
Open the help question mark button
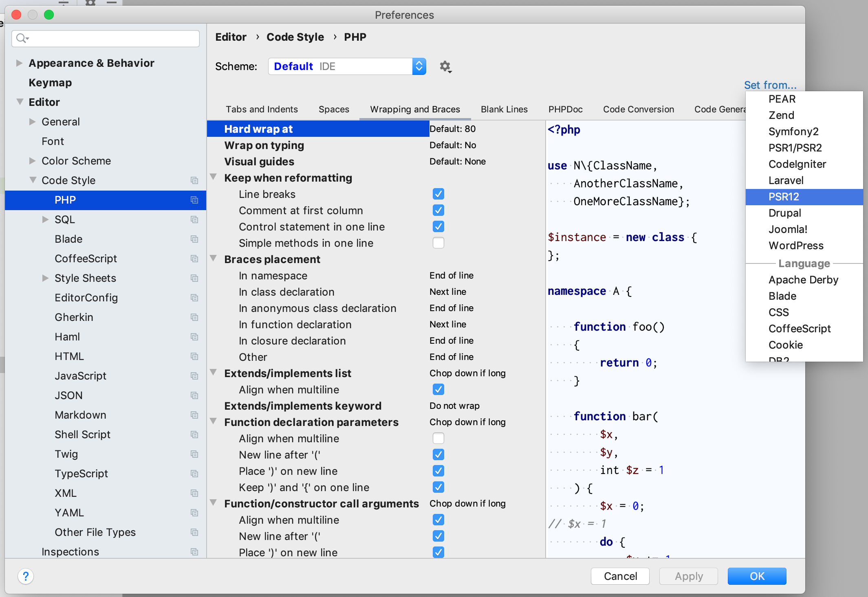pyautogui.click(x=26, y=576)
